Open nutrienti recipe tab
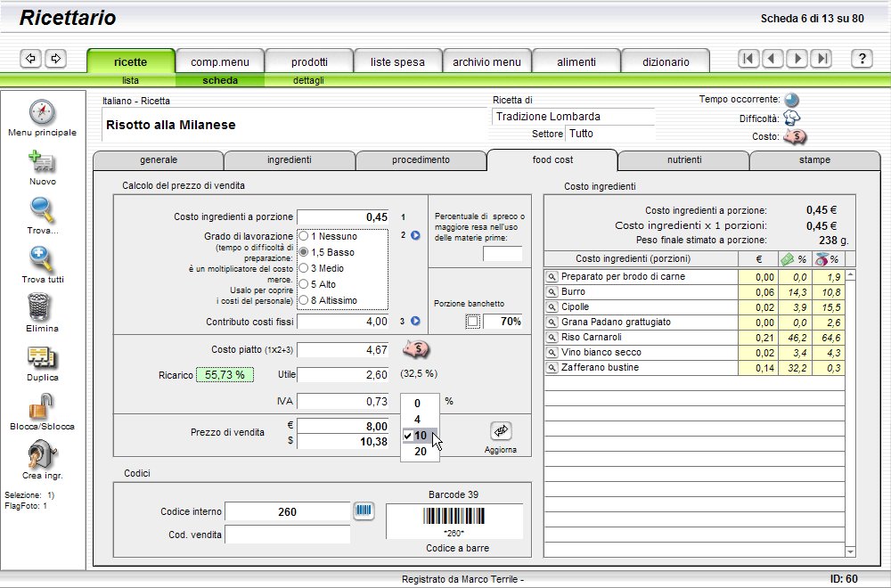Viewport: 891px width, 588px height. coord(684,160)
